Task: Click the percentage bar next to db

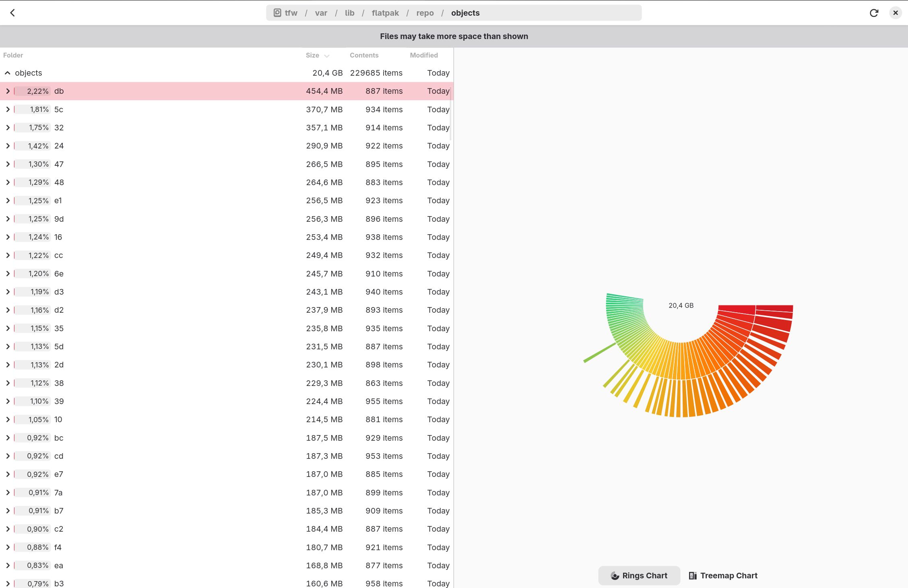Action: [x=31, y=91]
